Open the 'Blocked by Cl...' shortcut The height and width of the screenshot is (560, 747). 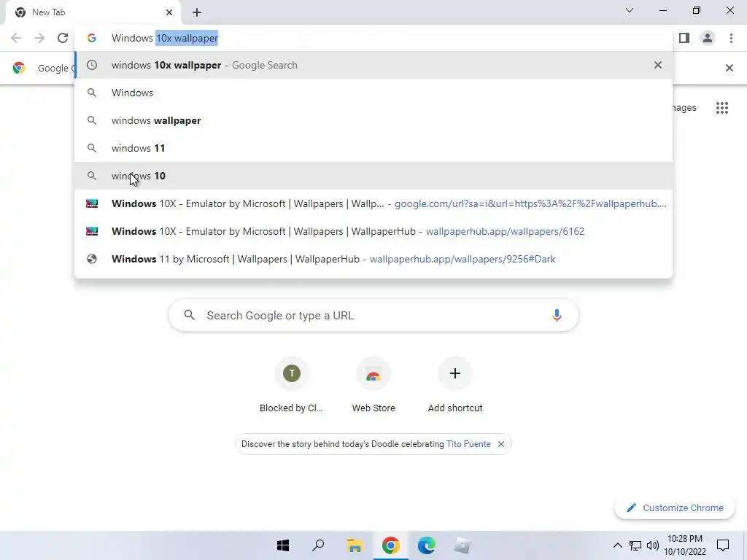tap(292, 386)
